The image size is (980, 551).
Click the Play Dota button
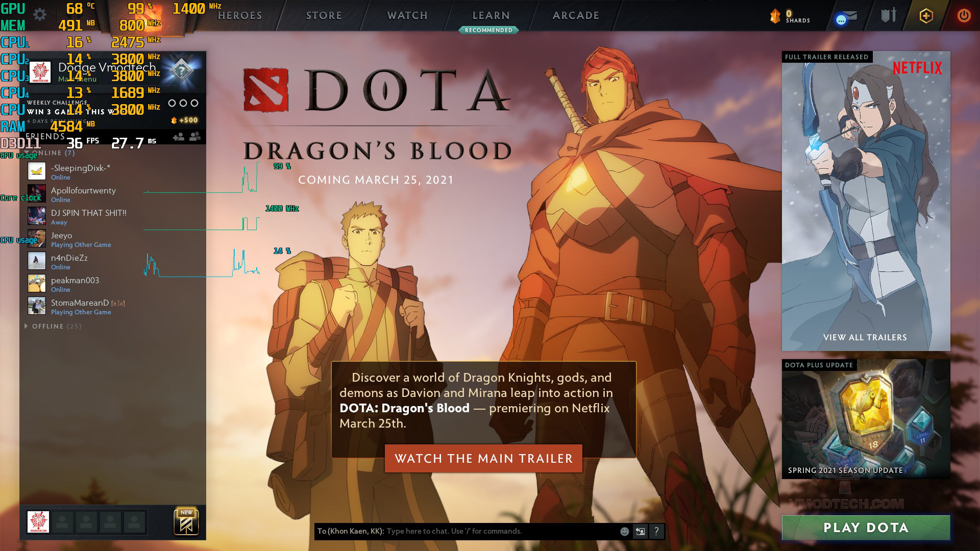coord(866,528)
